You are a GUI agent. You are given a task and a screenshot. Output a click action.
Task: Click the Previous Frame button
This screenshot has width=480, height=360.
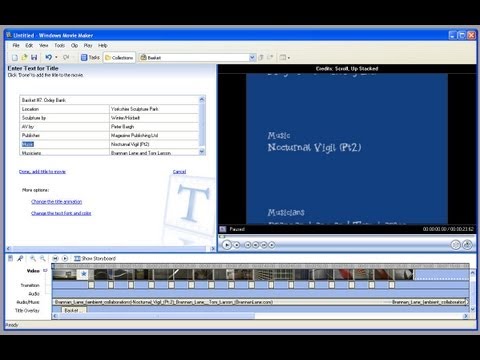tap(256, 245)
